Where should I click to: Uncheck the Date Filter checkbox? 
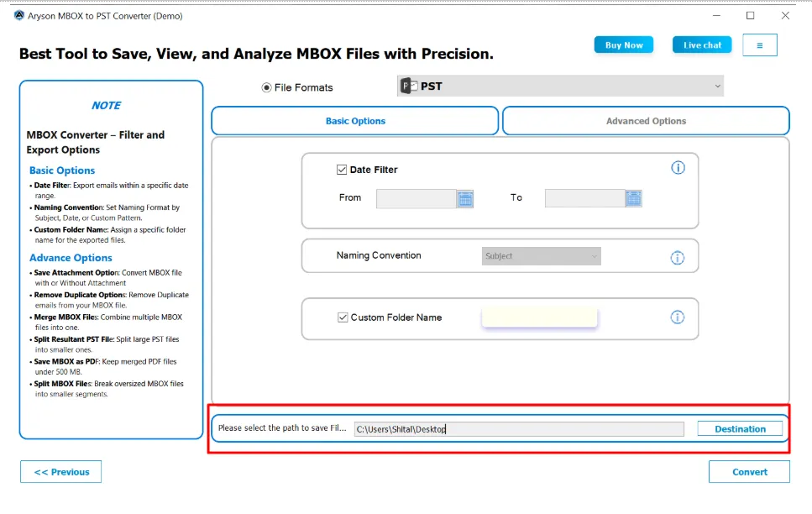pos(342,170)
